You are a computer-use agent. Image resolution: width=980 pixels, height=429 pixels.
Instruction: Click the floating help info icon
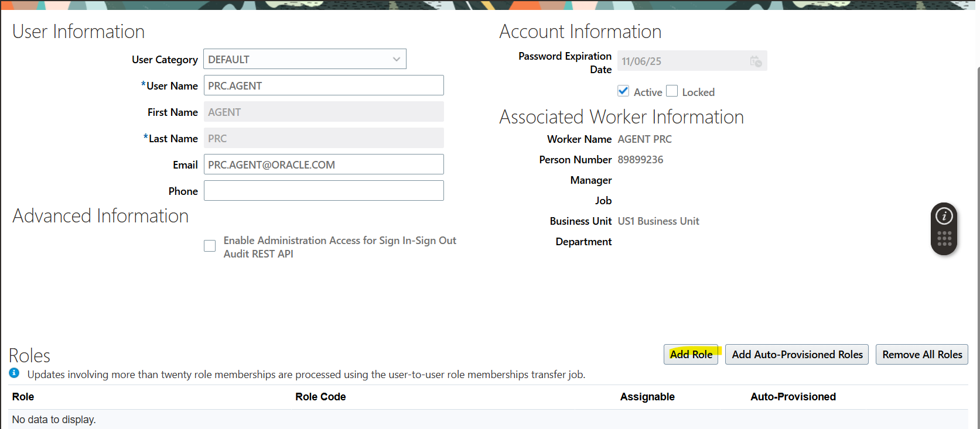(x=944, y=217)
